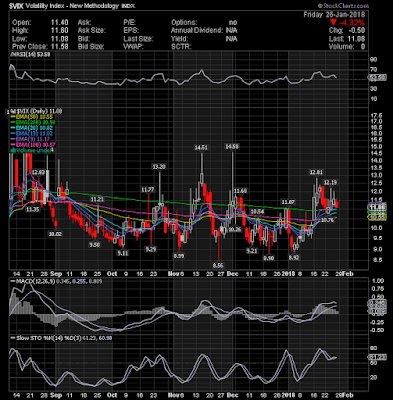Click the 'Dec' month label under price chart
This screenshot has height=400, width=393.
(232, 274)
